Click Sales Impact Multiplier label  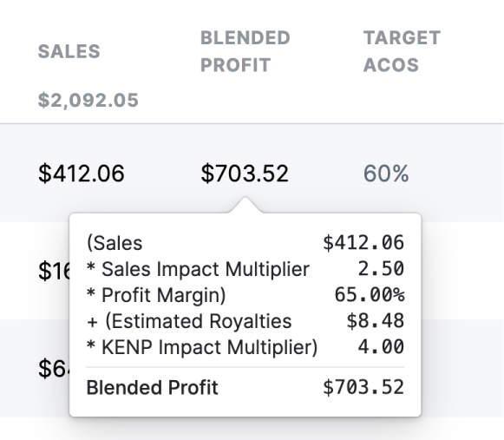click(x=198, y=269)
